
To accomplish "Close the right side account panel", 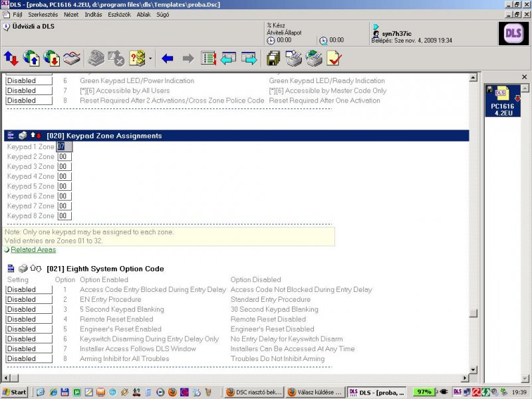I will click(x=524, y=77).
